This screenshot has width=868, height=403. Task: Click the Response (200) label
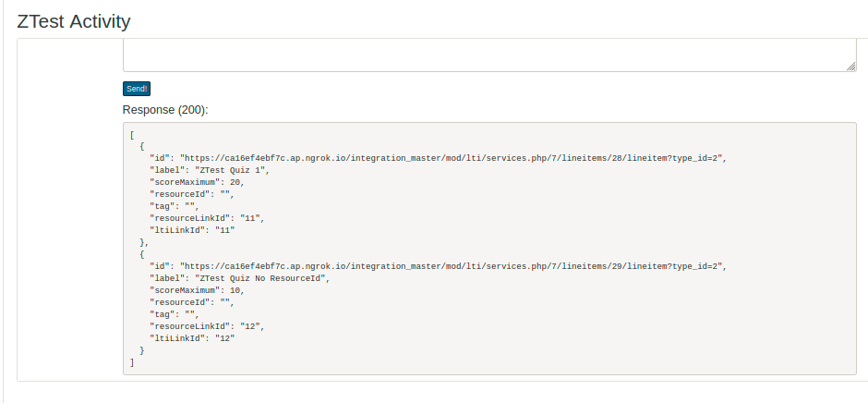165,110
